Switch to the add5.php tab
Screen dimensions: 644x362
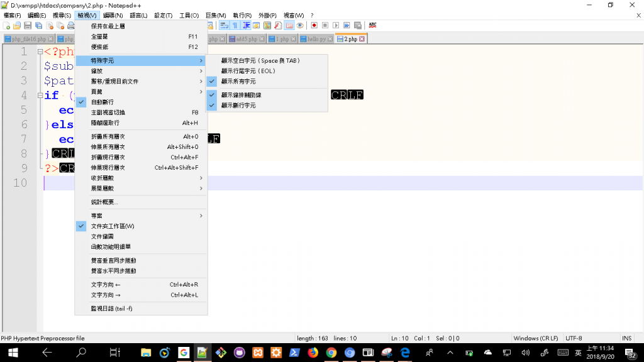[x=247, y=39]
